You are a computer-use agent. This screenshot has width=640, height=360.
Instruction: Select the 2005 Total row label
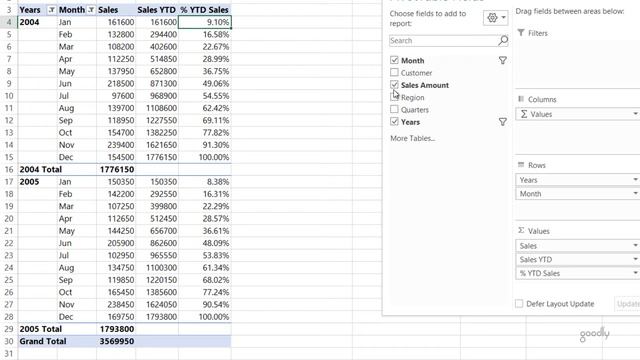coord(40,329)
